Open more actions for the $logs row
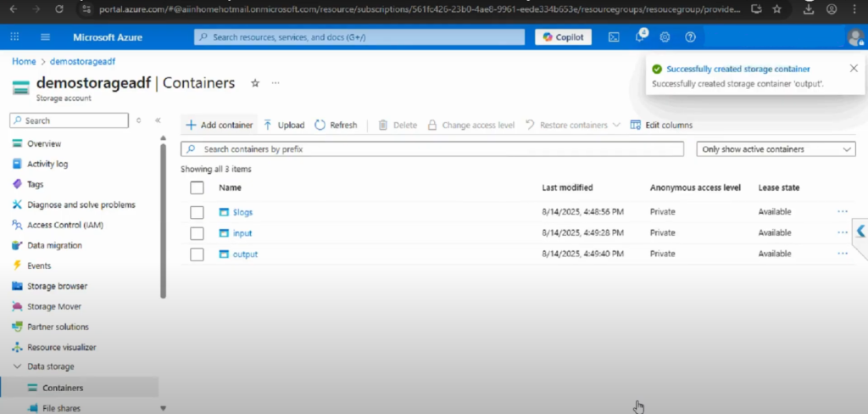Screen dimensions: 868x414 click(843, 212)
